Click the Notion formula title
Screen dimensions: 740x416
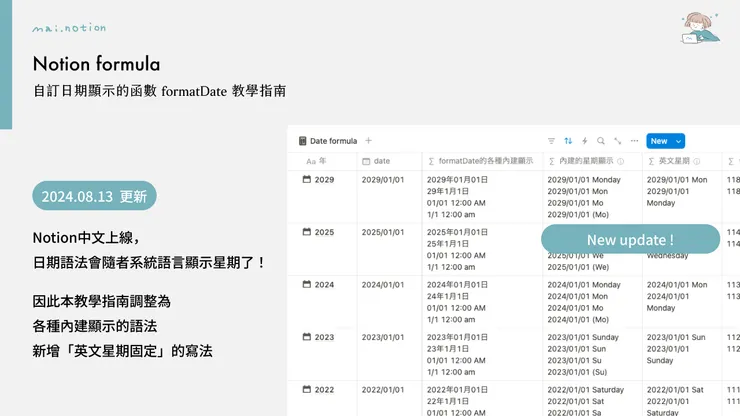96,64
